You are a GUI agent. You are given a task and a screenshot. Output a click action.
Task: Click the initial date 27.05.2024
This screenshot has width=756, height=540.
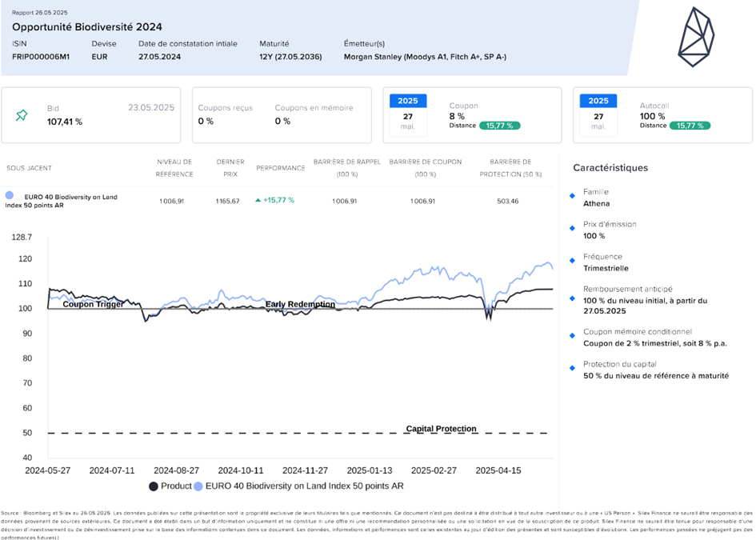(159, 57)
